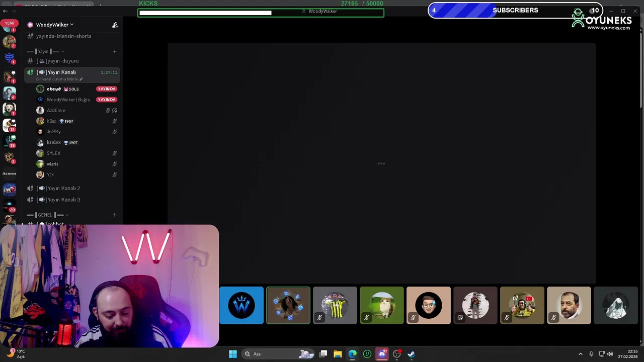Watch obsyd's stream via the YAYINDA badge
Screen dimensions: 644x362
coord(107,89)
